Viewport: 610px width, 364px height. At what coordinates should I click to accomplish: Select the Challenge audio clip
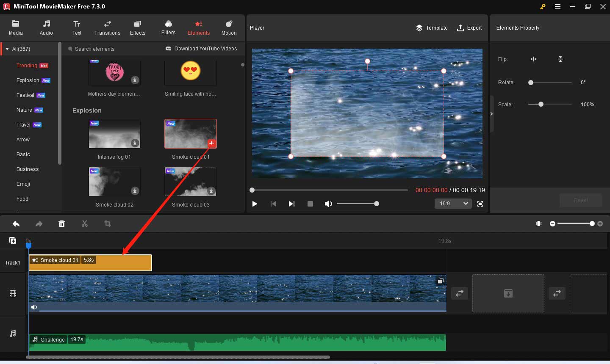coord(237,342)
